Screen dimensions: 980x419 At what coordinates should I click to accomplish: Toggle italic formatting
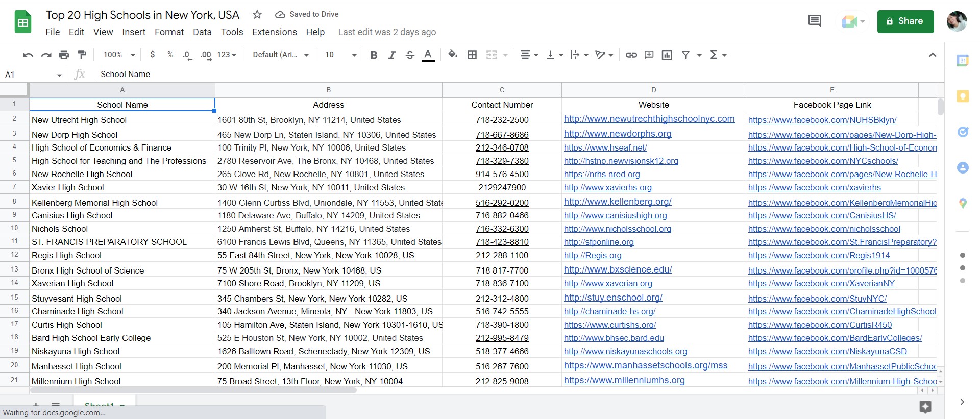392,55
